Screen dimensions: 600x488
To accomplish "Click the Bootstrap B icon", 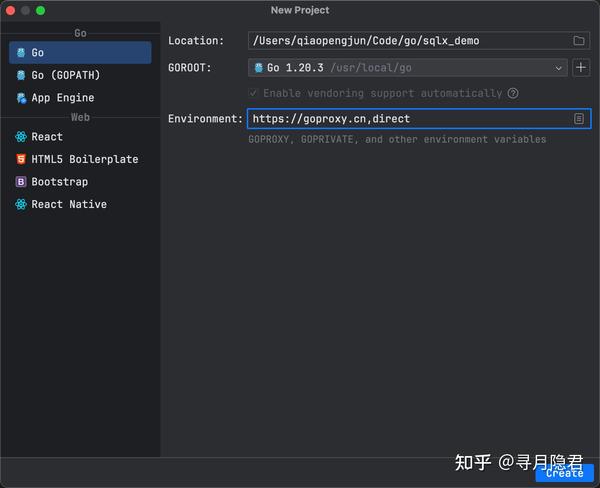I will pyautogui.click(x=21, y=182).
